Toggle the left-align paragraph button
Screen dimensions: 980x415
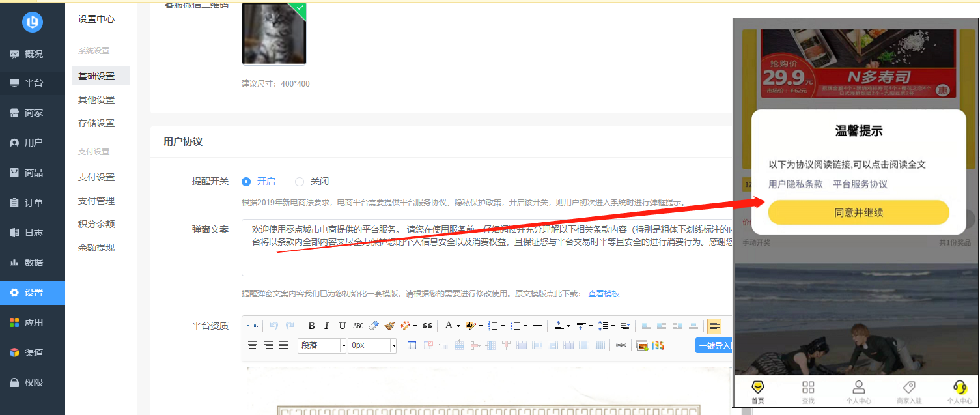pos(714,326)
